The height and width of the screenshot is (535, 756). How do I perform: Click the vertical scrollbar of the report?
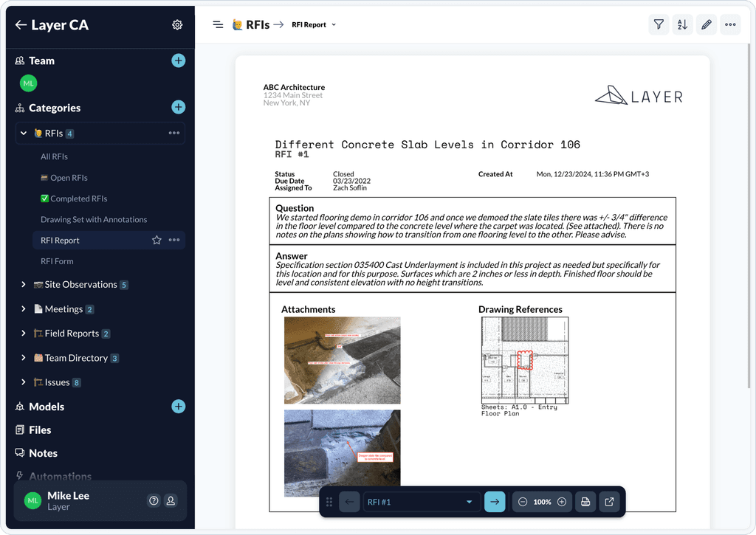[x=750, y=215]
